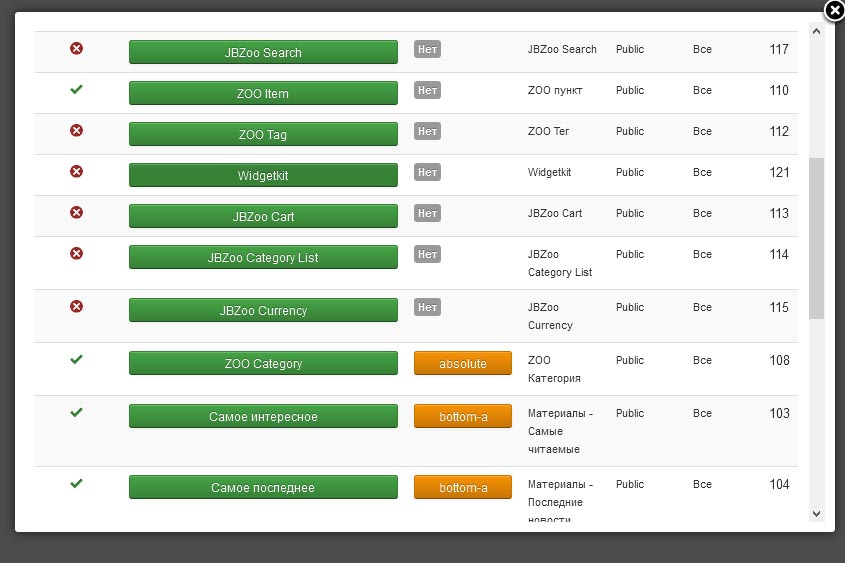This screenshot has width=845, height=563.
Task: Click the red status icon beside JBZoo Cart
Action: click(77, 213)
